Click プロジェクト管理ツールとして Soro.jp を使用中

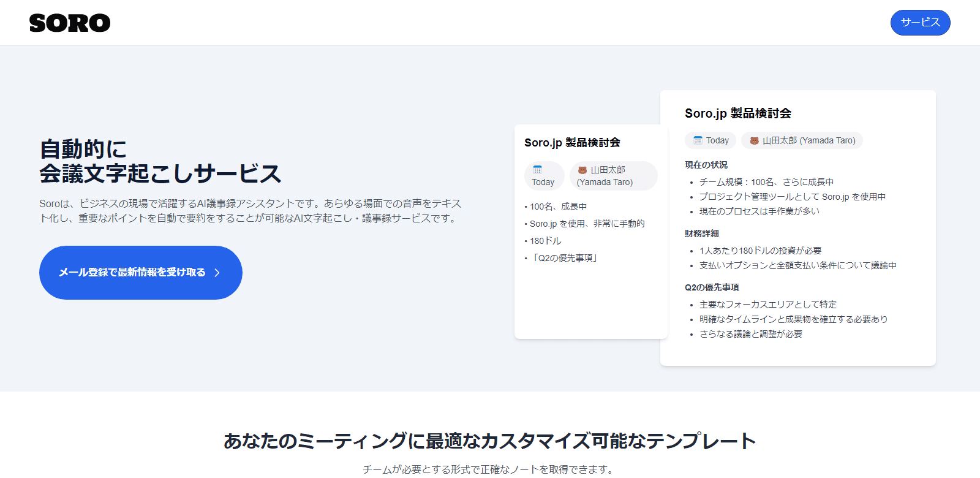pyautogui.click(x=793, y=197)
